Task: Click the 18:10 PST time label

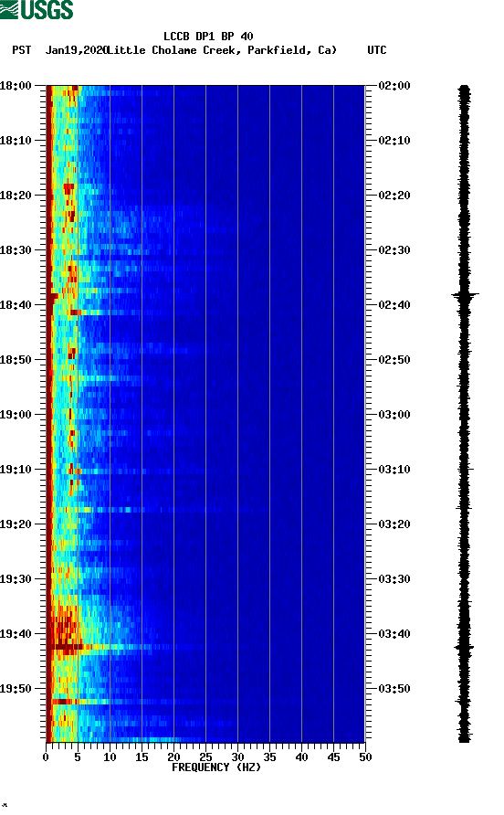Action: (x=16, y=141)
